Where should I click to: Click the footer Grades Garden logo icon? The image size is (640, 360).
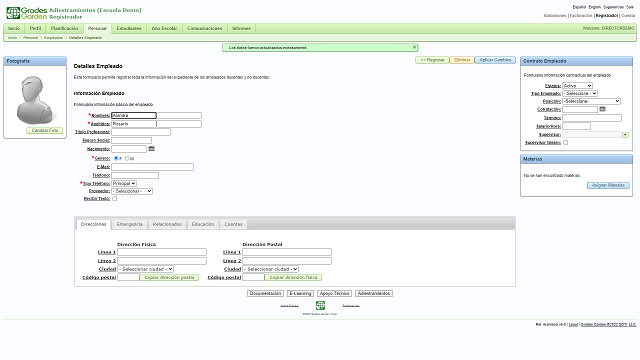pos(320,305)
